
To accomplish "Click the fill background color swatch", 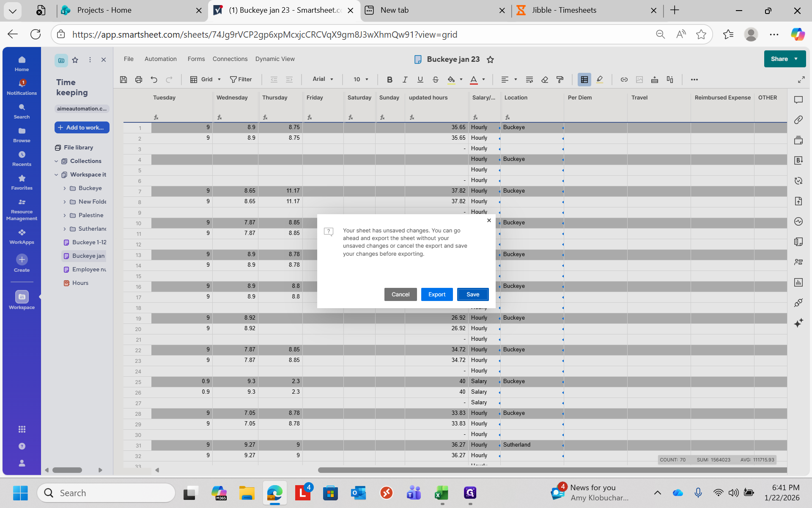I will (451, 80).
